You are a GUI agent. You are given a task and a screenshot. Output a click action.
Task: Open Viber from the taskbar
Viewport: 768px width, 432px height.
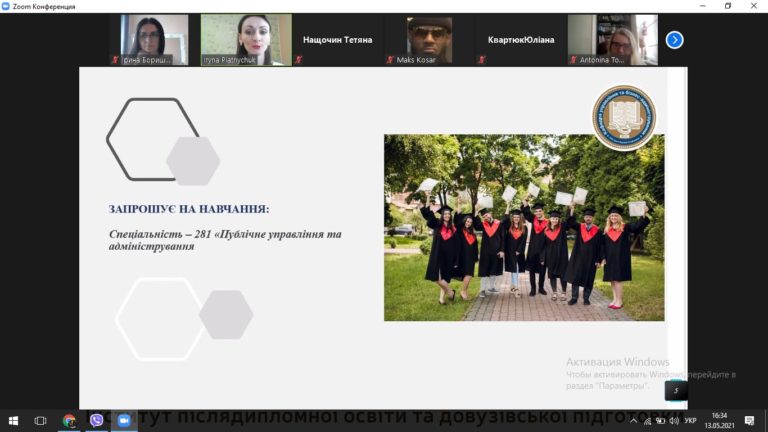click(96, 420)
